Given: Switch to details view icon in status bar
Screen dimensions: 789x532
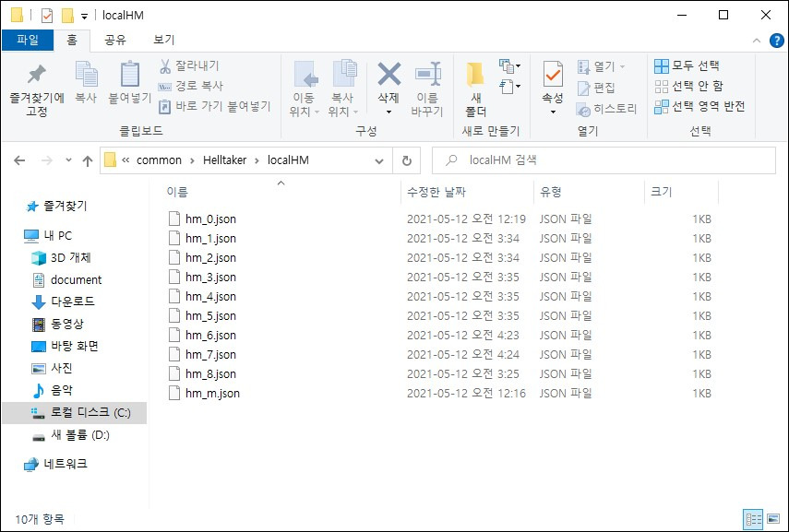Looking at the screenshot, I should tap(753, 518).
